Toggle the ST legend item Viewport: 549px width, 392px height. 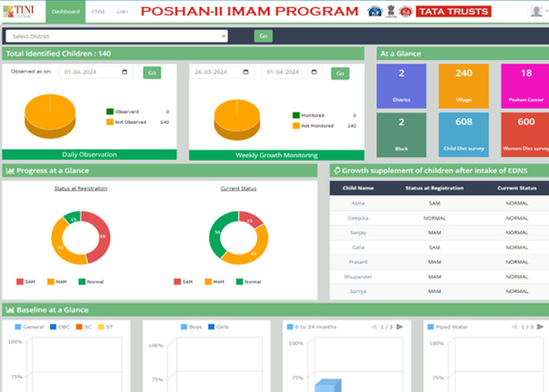click(x=105, y=327)
